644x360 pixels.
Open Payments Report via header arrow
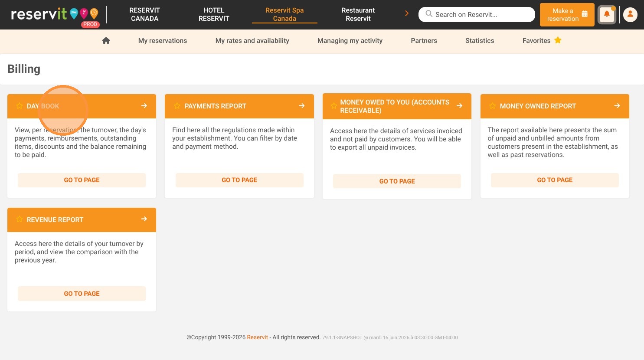302,106
